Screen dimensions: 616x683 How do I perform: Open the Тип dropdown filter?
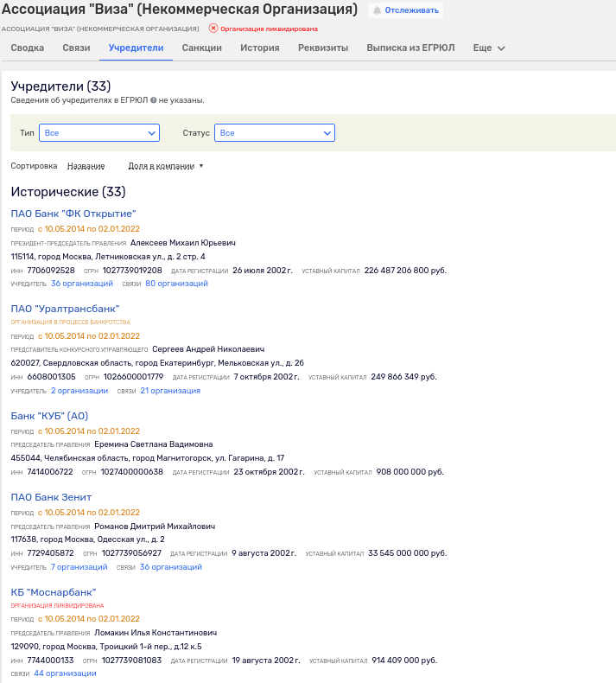pos(99,133)
